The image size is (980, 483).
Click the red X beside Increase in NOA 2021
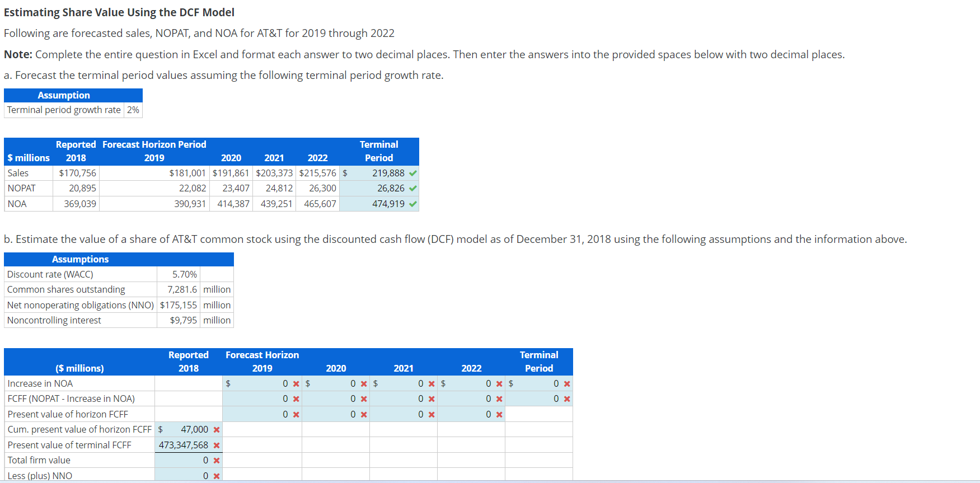coord(432,383)
